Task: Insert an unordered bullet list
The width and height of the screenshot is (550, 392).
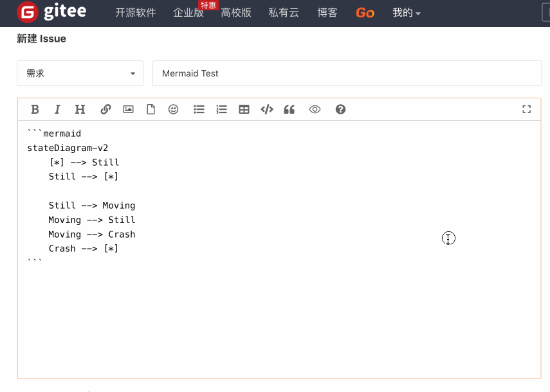Action: coord(199,109)
